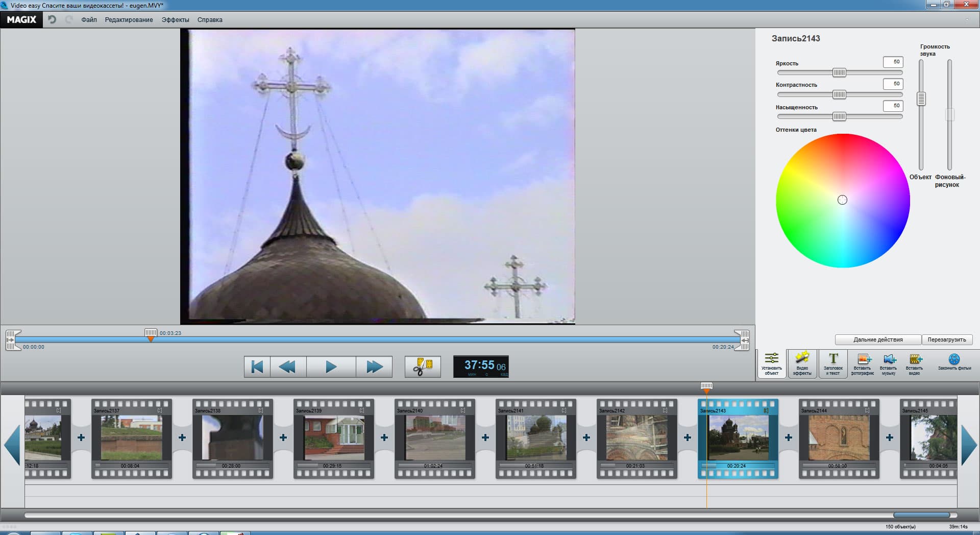Open the Эффекты menu

[175, 20]
